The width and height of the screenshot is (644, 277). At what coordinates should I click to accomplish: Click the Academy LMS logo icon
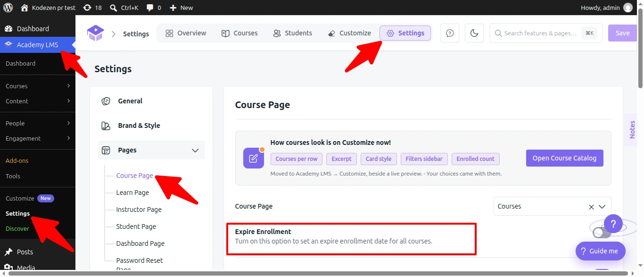click(x=95, y=33)
